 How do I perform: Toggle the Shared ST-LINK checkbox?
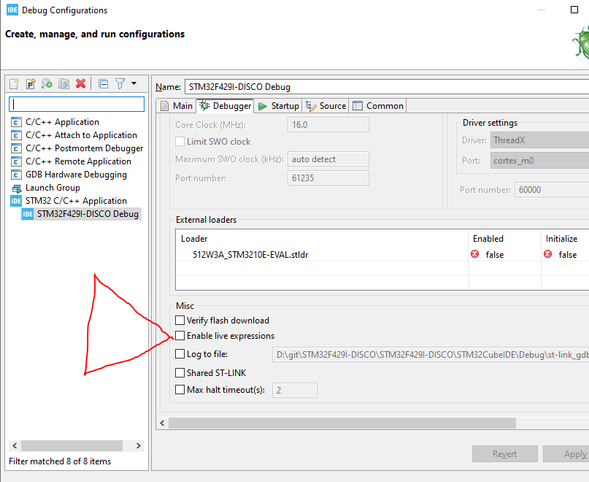[180, 373]
